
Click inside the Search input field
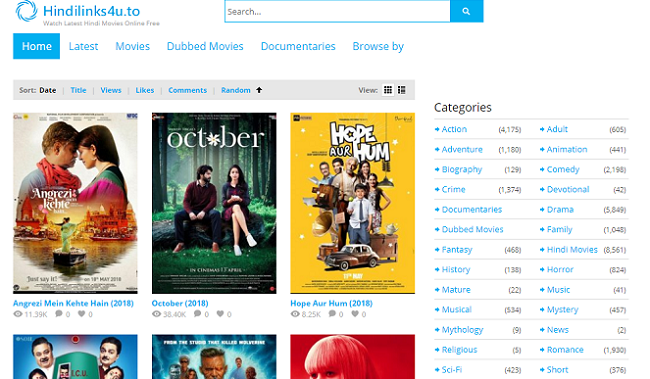point(337,11)
